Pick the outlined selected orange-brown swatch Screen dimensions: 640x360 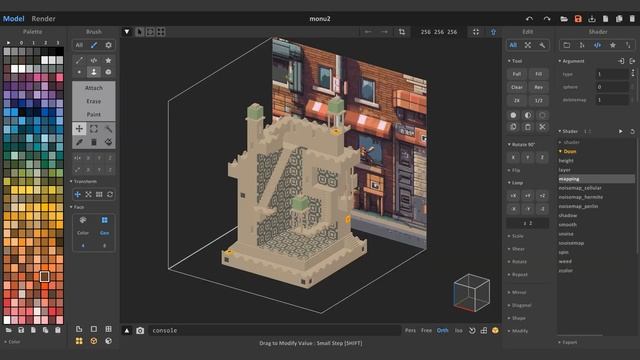pos(44,277)
